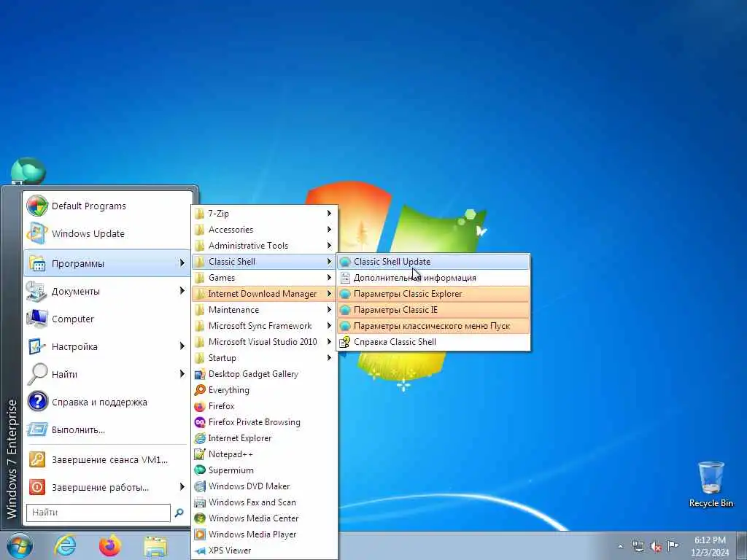The width and height of the screenshot is (747, 560).
Task: Click the Завершение сеанса VM1 key icon
Action: (36, 459)
